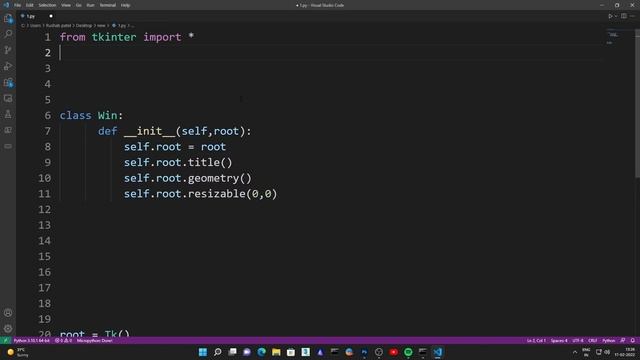Change indentation via Spaces: 4

[x=559, y=340]
